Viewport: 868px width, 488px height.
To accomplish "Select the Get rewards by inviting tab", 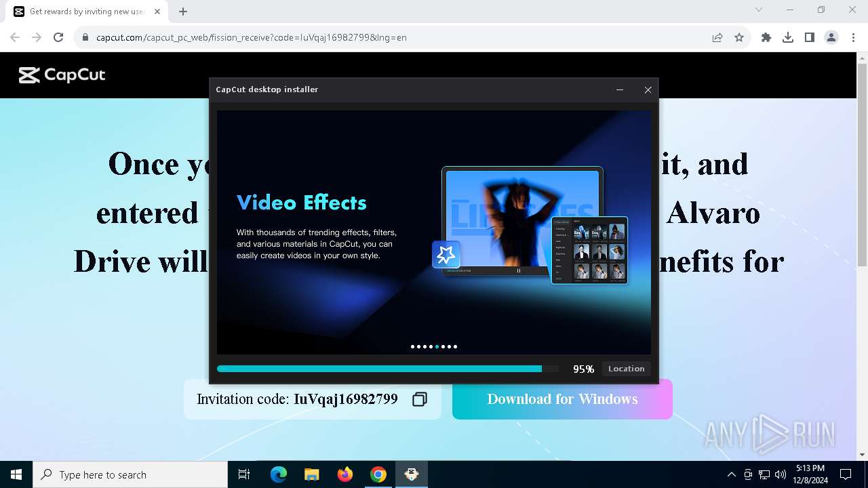I will (x=87, y=12).
